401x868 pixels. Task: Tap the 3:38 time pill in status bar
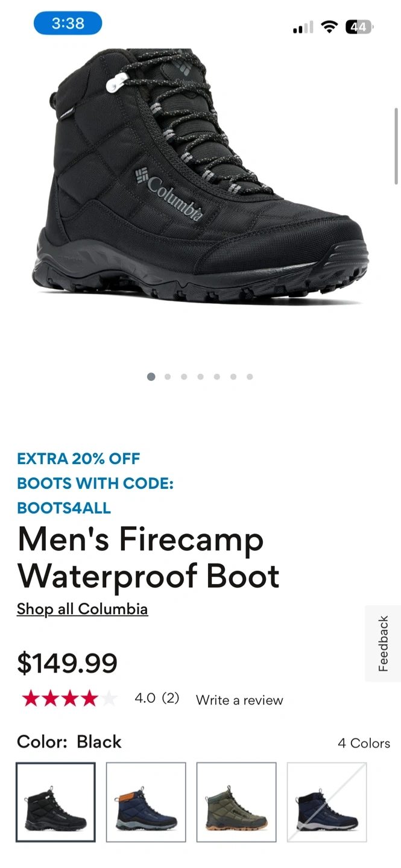[x=68, y=24]
